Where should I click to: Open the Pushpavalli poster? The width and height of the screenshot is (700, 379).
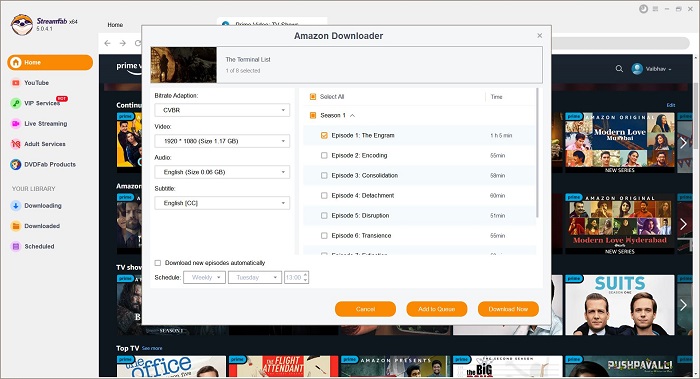coord(620,367)
